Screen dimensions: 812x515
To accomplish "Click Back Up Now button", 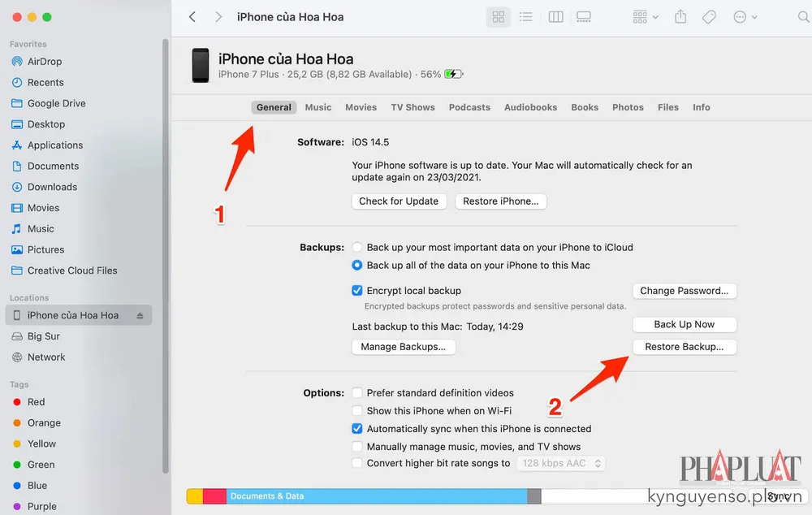I will click(684, 324).
